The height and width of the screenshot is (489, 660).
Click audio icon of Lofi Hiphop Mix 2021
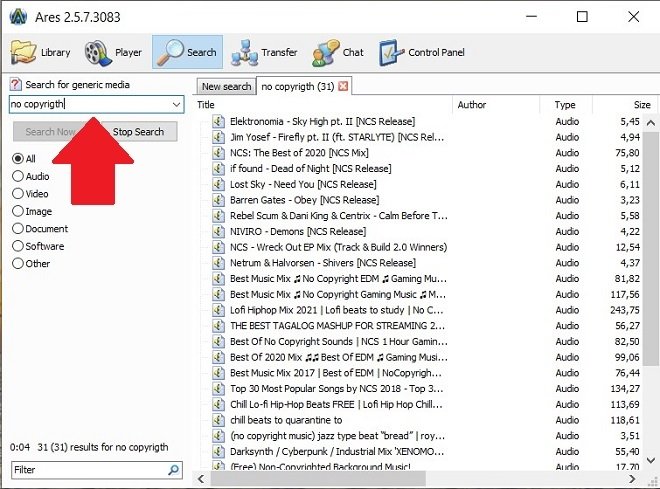tap(218, 310)
